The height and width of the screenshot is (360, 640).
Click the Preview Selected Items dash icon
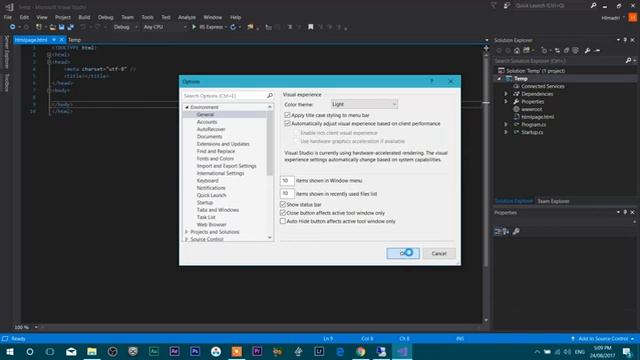[x=598, y=51]
